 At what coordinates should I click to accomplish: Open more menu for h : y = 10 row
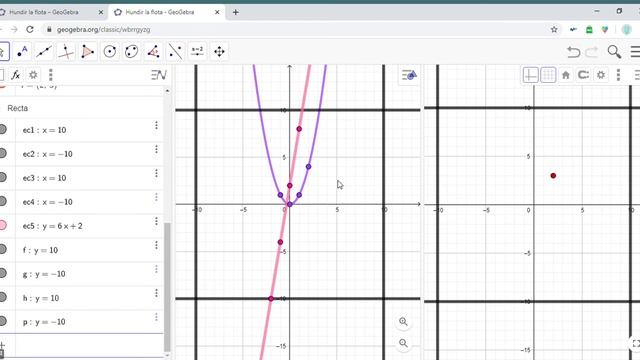(x=156, y=293)
